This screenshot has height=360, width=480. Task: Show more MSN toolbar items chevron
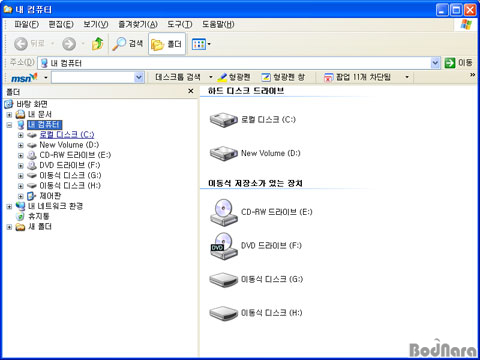[x=472, y=75]
